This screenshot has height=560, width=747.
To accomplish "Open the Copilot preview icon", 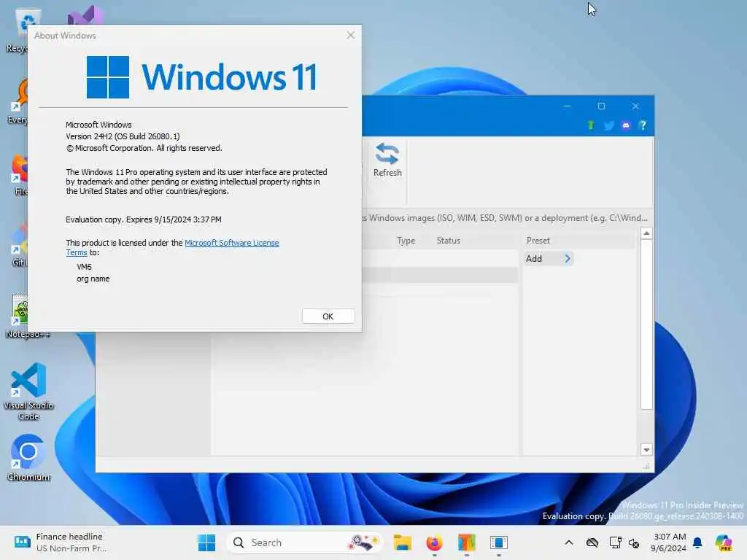I will [724, 542].
